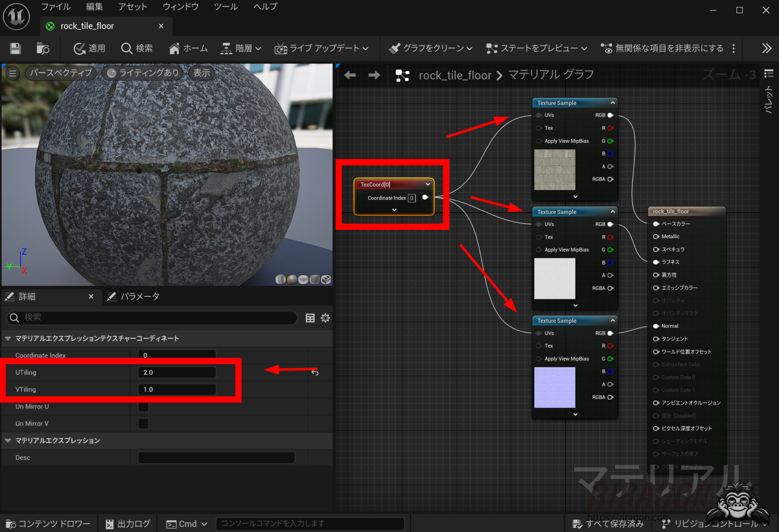Click the 表示 button in the viewport
The width and height of the screenshot is (779, 532).
(201, 73)
